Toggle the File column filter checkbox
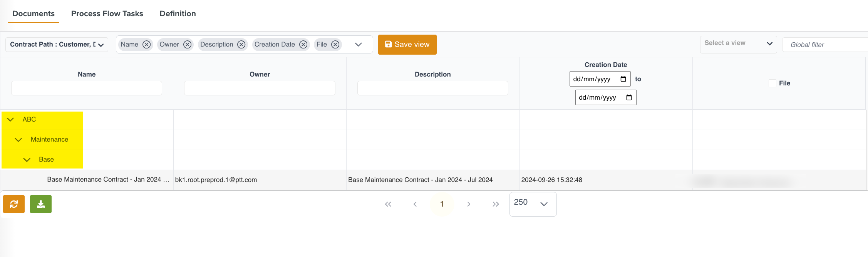This screenshot has height=257, width=868. [772, 83]
